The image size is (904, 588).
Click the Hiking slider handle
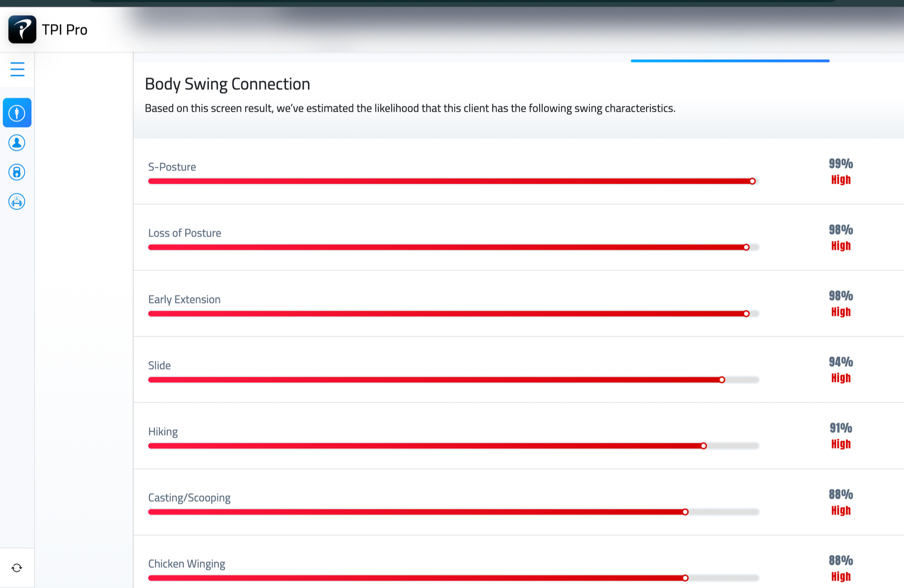[x=704, y=446]
